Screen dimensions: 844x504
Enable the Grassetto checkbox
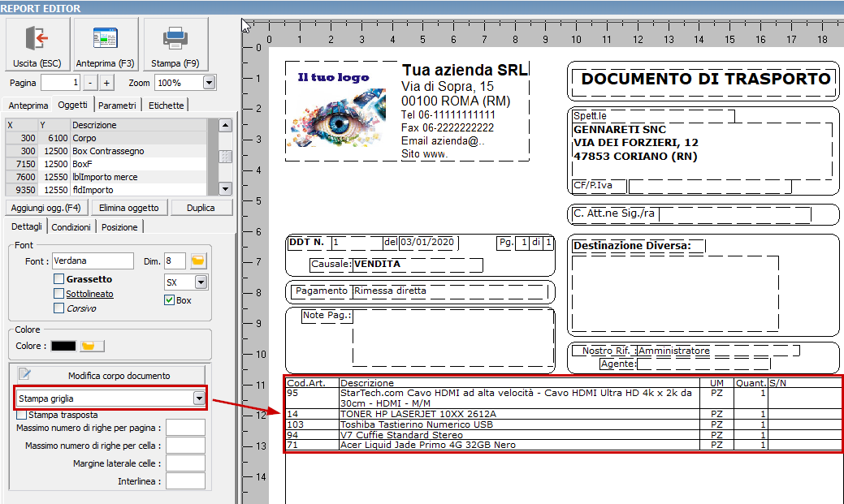click(x=59, y=279)
